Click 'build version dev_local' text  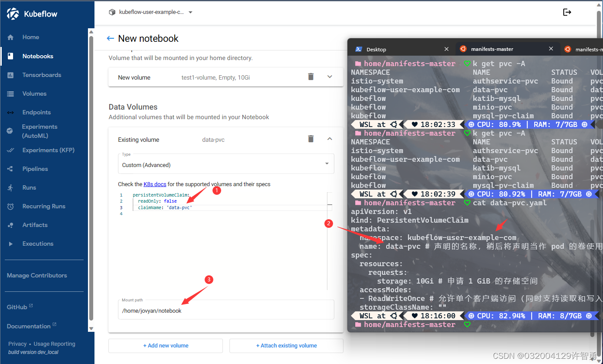click(x=33, y=352)
